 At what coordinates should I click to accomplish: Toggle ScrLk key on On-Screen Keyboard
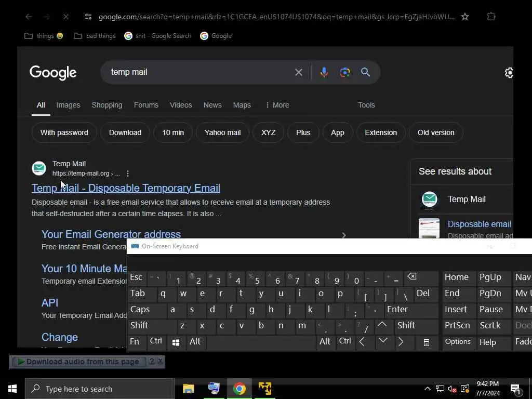pyautogui.click(x=493, y=325)
